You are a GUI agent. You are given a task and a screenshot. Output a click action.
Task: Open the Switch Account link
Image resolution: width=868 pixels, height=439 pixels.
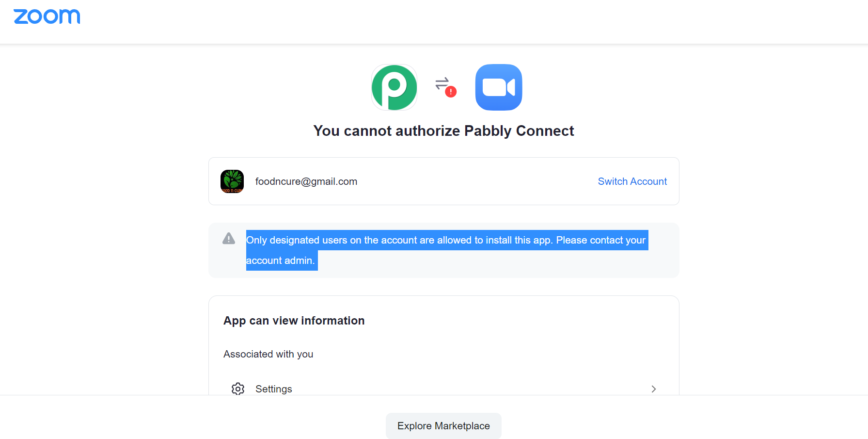pyautogui.click(x=632, y=181)
